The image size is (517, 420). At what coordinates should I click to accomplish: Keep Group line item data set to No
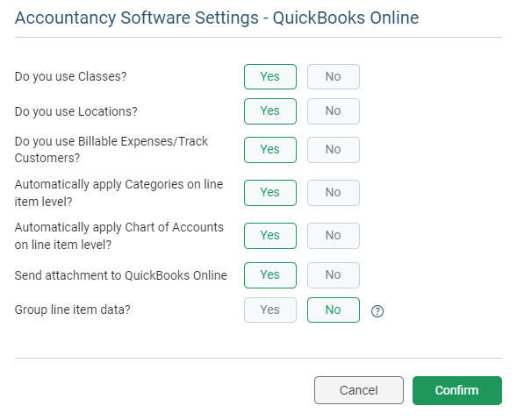tap(334, 310)
